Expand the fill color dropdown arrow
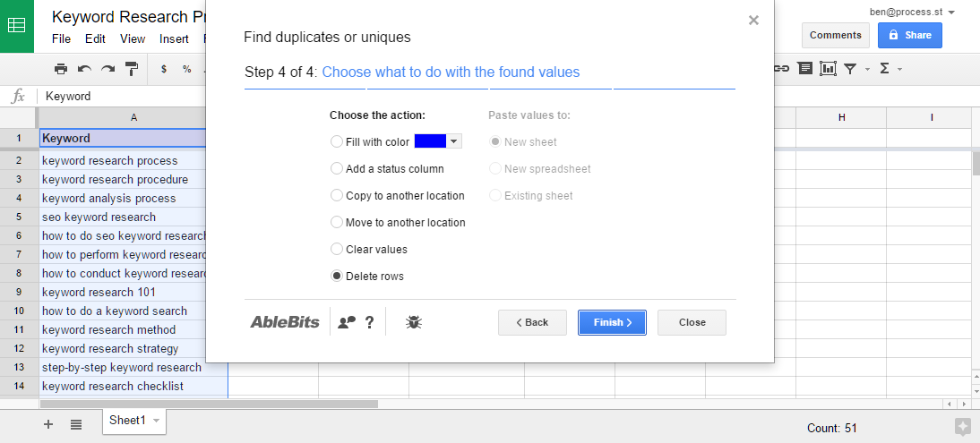The image size is (980, 443). point(454,141)
